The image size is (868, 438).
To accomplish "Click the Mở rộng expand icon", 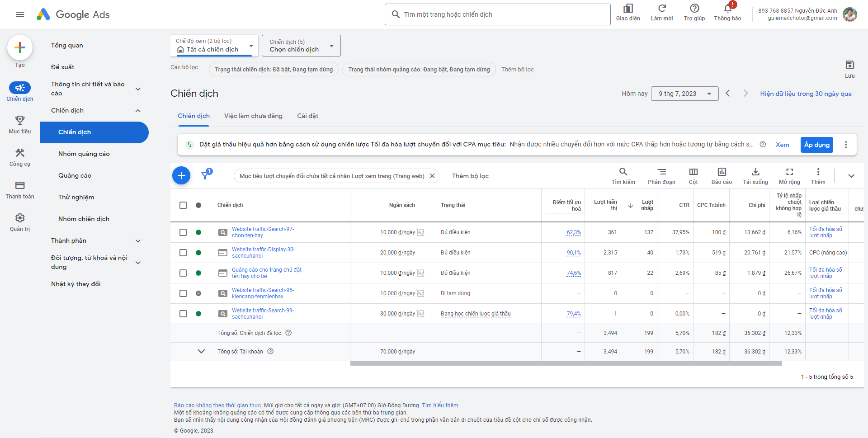I will click(789, 175).
